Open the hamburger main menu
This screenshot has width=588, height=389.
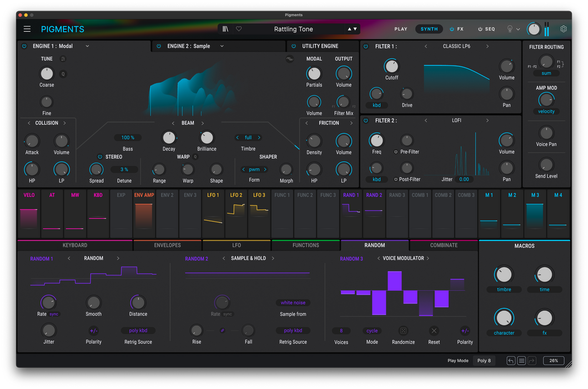pos(27,29)
